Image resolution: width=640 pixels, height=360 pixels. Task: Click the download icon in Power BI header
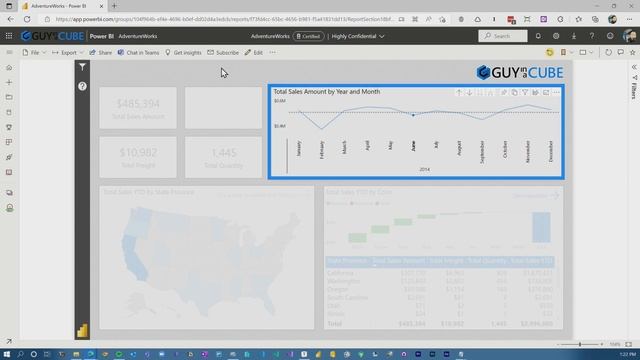pyautogui.click(x=574, y=36)
